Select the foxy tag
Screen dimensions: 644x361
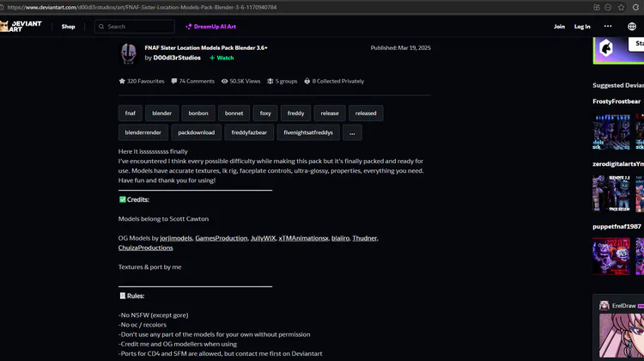tap(265, 113)
